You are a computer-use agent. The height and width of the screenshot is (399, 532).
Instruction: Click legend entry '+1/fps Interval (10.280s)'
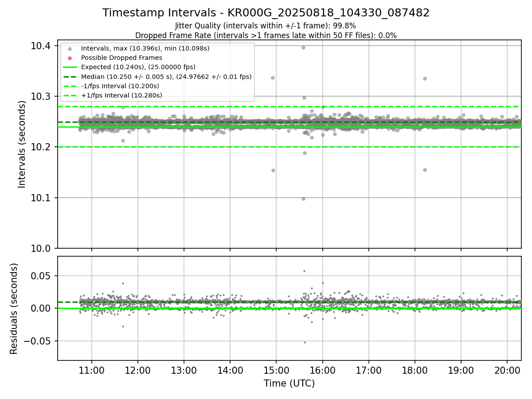(x=121, y=95)
